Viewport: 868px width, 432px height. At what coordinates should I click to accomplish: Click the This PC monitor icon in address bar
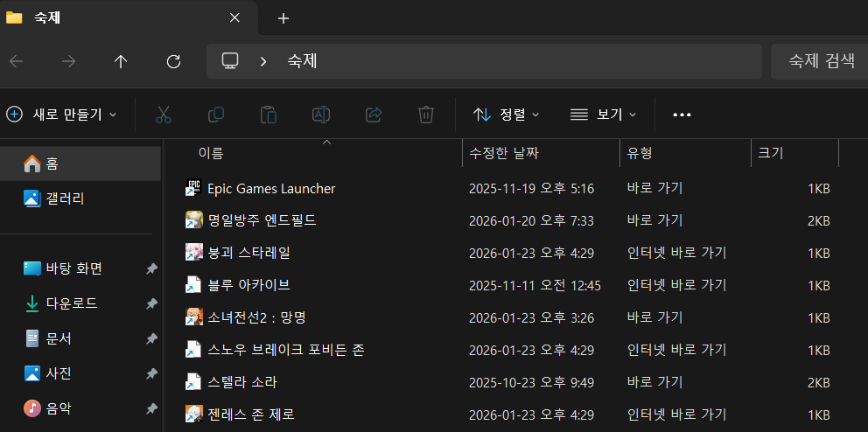pos(230,61)
